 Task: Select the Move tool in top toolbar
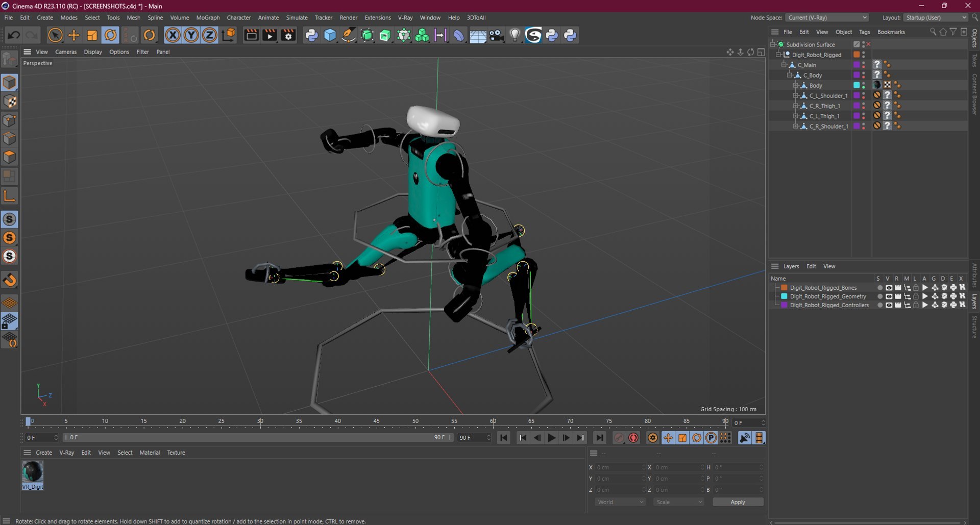[73, 35]
